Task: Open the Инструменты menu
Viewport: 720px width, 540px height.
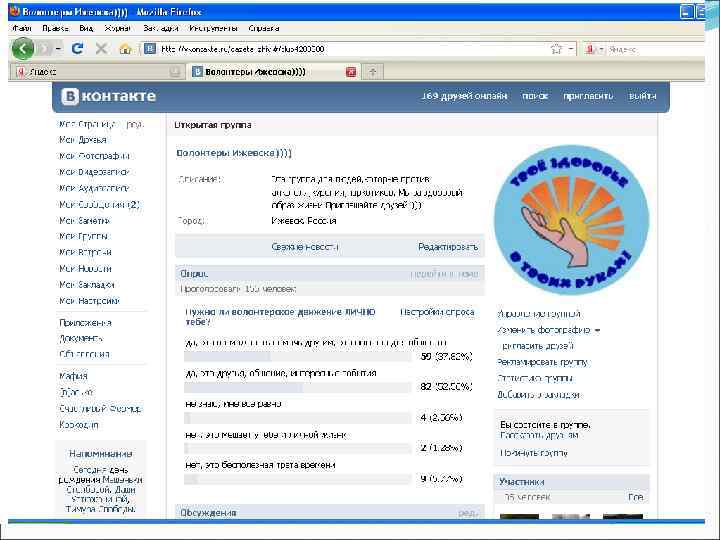Action: click(213, 28)
